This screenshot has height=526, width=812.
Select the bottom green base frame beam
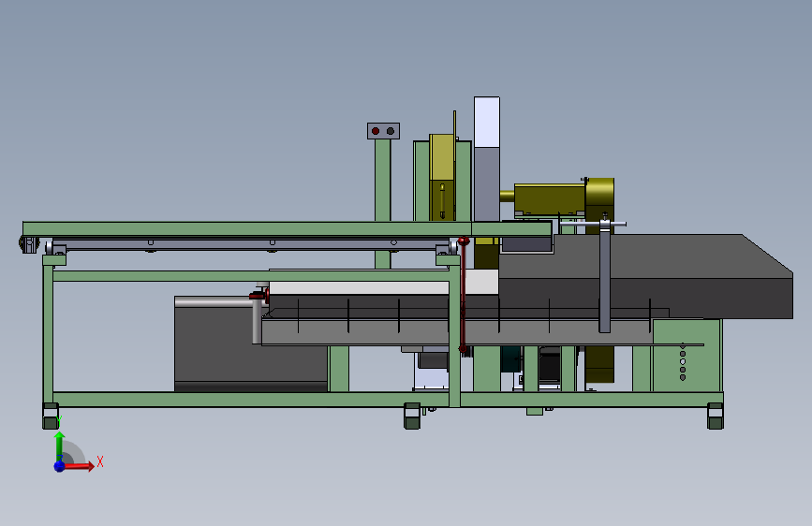pos(388,399)
